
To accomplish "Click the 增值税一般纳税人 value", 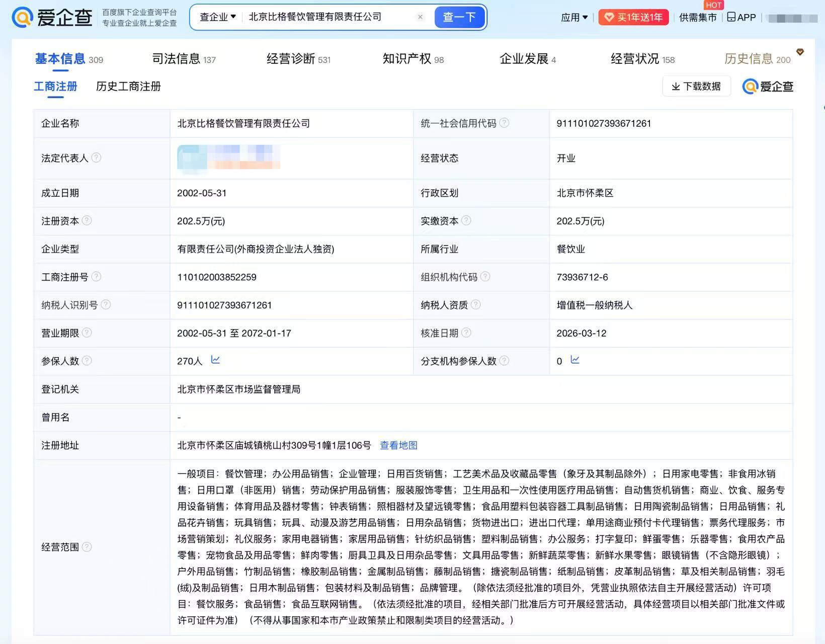I will 595,305.
